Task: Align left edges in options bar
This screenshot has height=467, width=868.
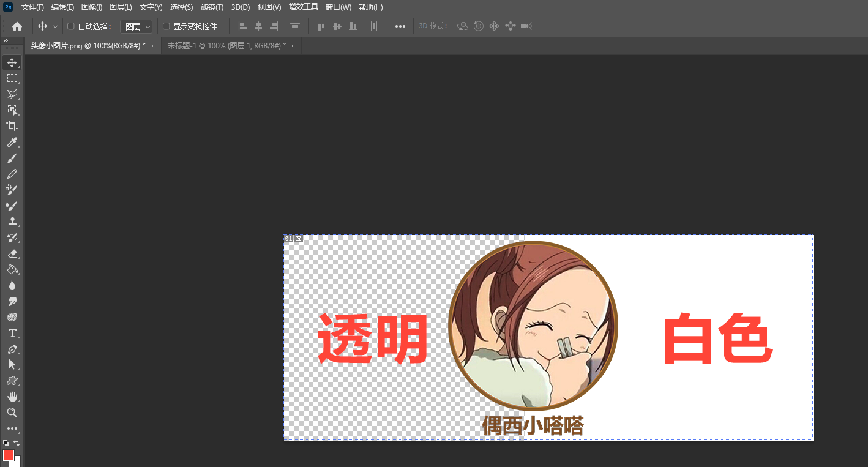Action: pyautogui.click(x=242, y=26)
